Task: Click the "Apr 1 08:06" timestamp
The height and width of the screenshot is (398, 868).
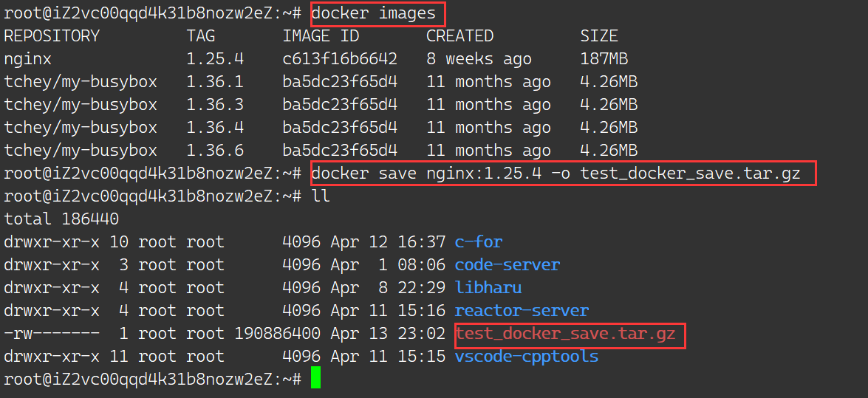Action: coord(388,264)
